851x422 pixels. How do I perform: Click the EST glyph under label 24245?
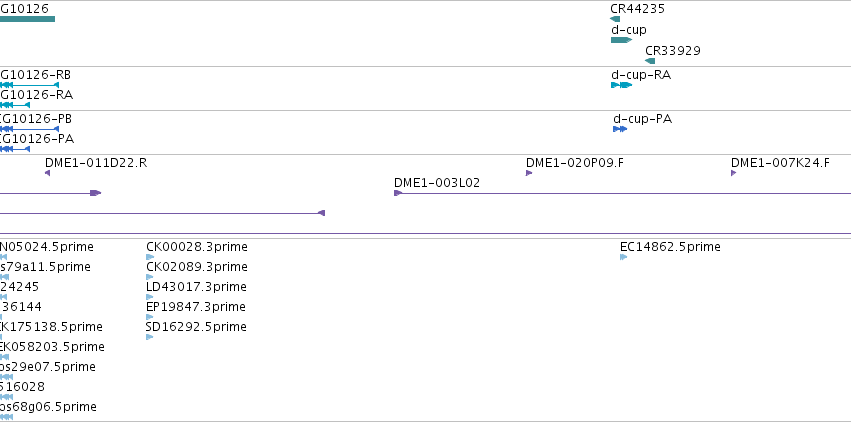[x=3, y=297]
